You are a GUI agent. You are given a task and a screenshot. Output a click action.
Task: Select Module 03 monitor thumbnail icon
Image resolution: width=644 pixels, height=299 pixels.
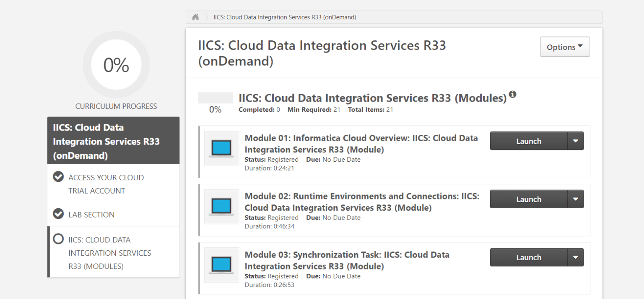221,265
